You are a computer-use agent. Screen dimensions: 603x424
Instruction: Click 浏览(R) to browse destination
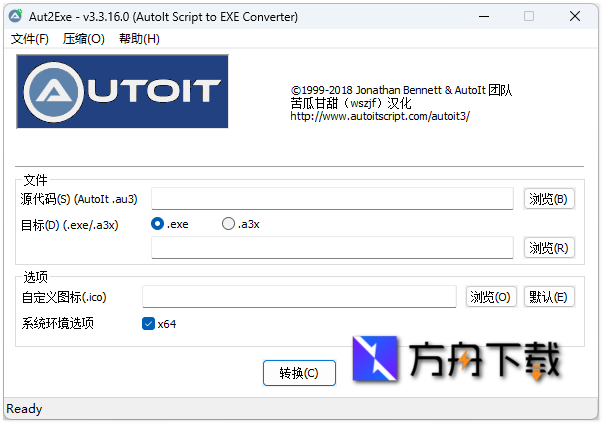(x=549, y=248)
